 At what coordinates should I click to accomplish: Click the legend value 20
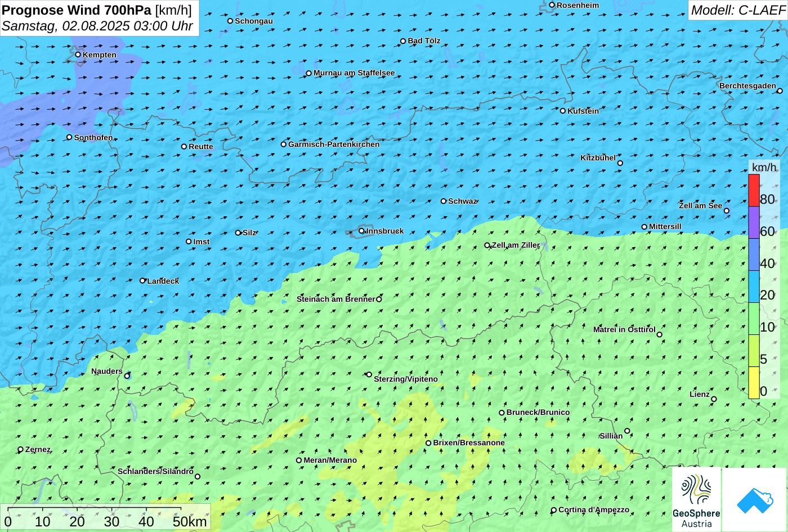click(767, 295)
